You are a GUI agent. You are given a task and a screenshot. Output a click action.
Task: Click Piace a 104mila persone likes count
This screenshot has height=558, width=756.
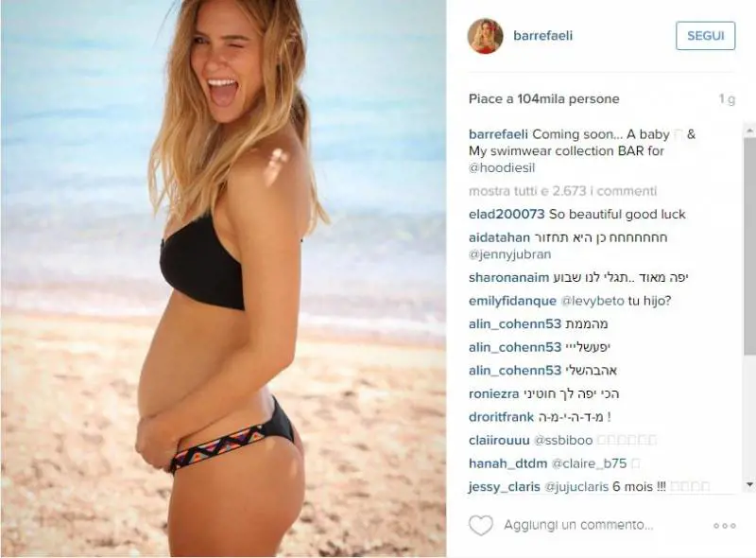tap(544, 99)
